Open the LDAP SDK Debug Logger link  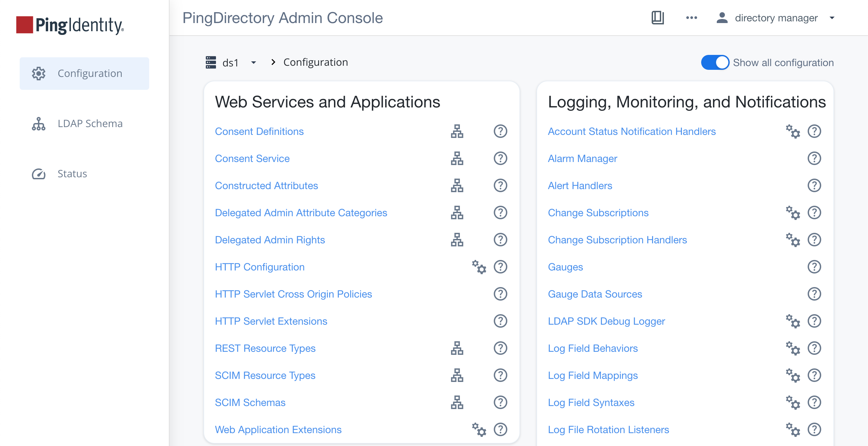[607, 321]
